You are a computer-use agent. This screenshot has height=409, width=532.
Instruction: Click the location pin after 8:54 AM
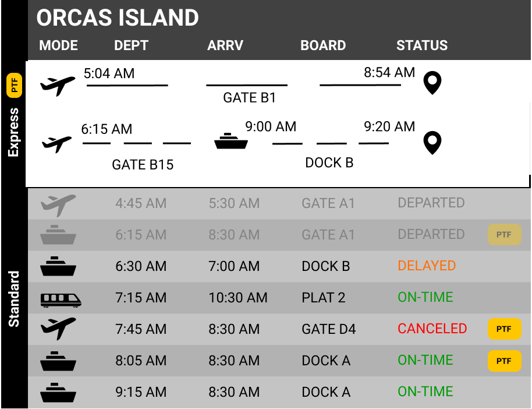click(432, 83)
